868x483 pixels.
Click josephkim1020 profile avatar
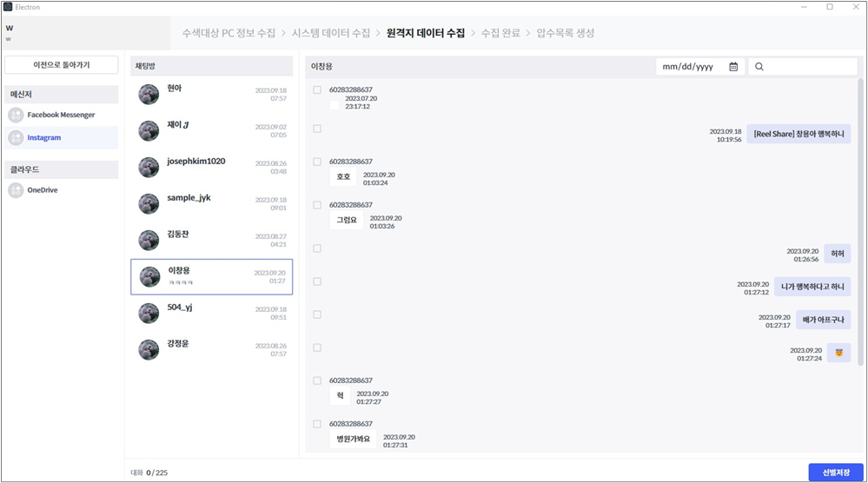(149, 167)
